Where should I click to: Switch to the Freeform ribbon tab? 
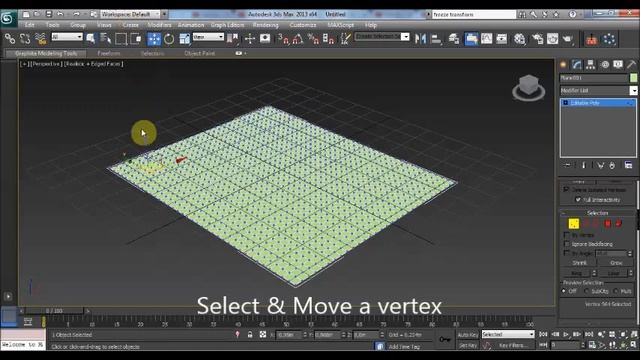[x=109, y=53]
